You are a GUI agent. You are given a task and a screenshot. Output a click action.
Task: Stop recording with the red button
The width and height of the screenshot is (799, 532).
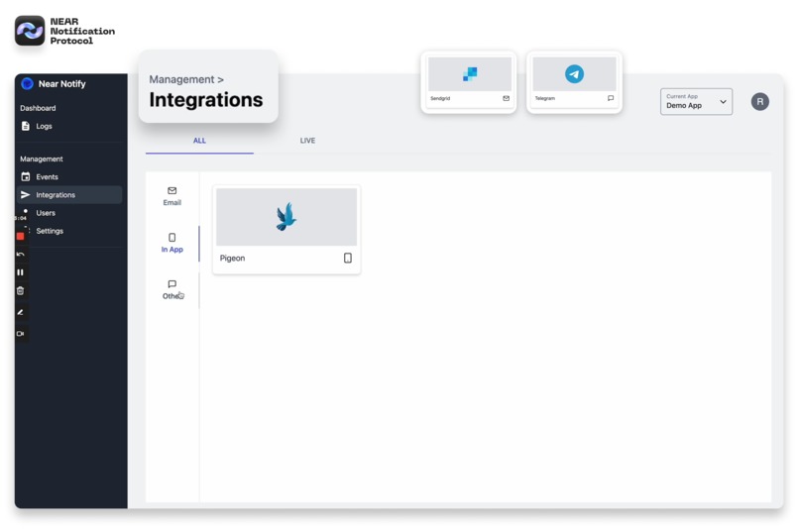pos(21,236)
